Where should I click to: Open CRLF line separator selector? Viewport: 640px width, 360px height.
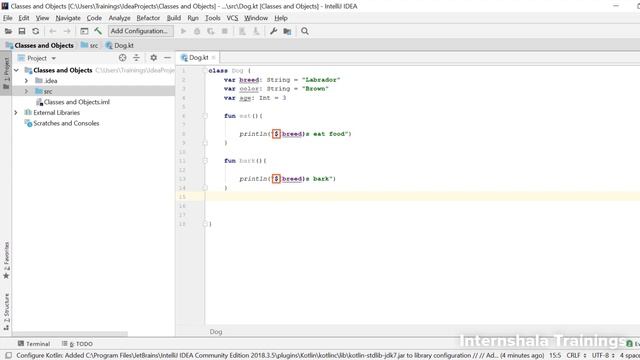pyautogui.click(x=576, y=356)
